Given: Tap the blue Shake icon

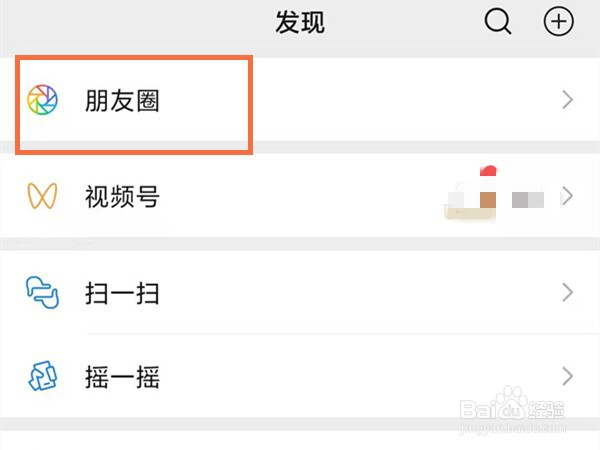Looking at the screenshot, I should click(42, 377).
